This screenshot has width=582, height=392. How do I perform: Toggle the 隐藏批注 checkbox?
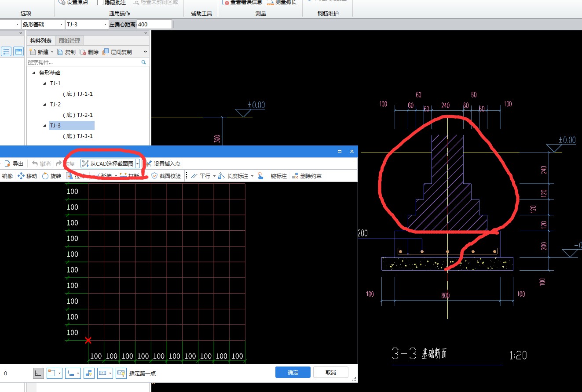(100, 2)
